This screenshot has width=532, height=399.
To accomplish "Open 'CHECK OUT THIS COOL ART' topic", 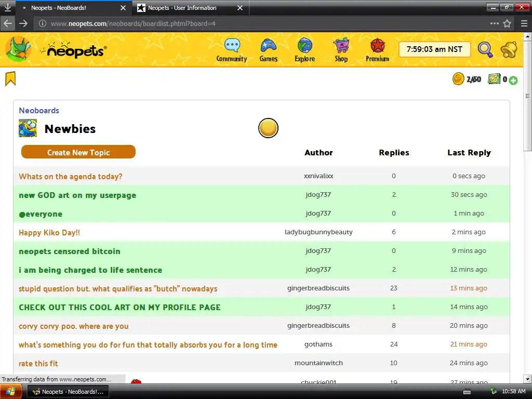I will tap(120, 308).
